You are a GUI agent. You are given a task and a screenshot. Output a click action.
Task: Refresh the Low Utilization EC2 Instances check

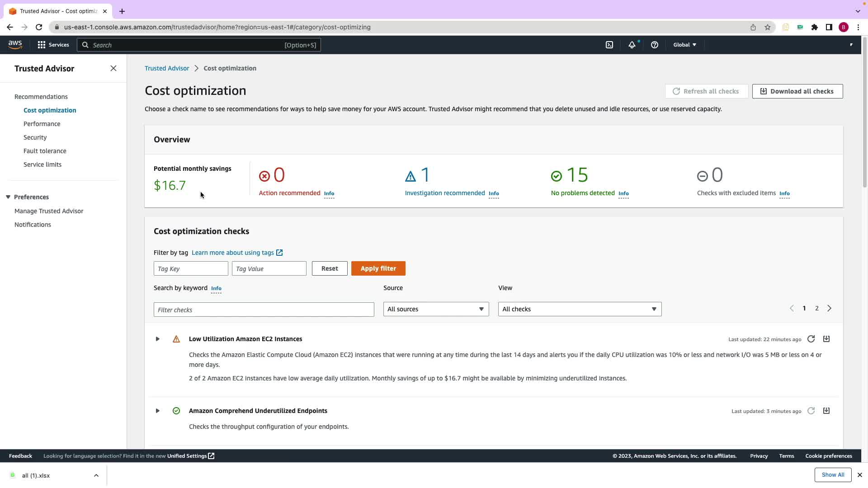coord(811,339)
